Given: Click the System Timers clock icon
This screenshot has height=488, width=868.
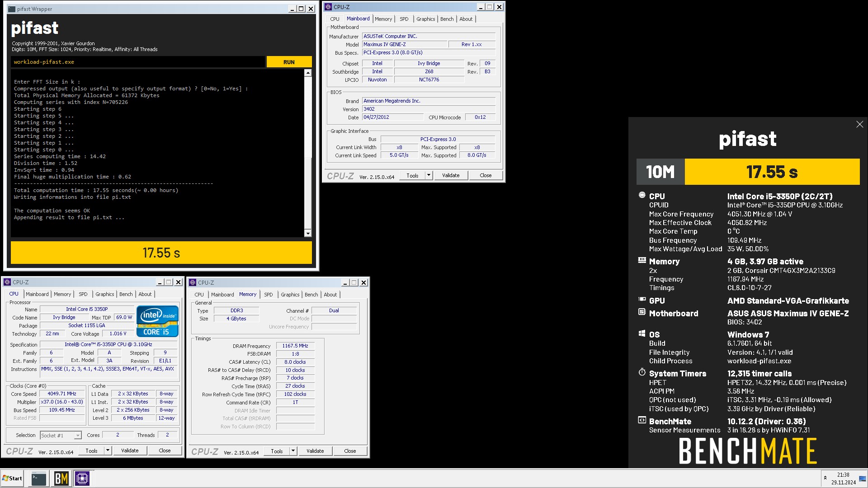Looking at the screenshot, I should click(642, 372).
